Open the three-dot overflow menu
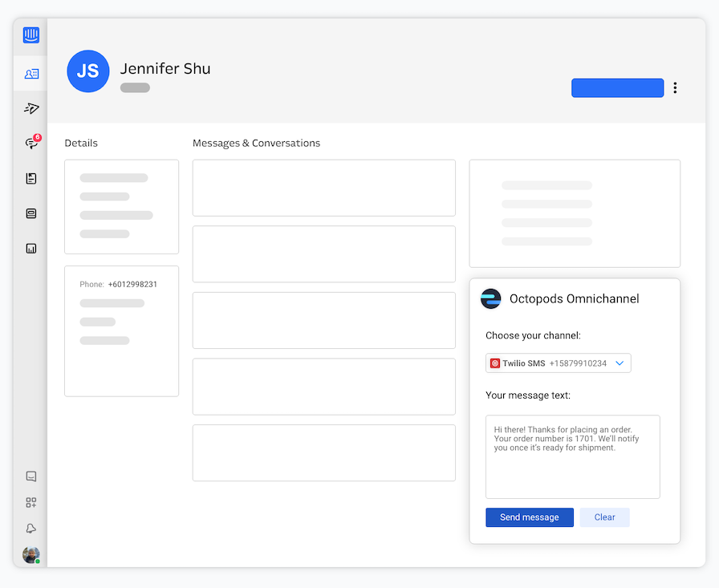This screenshot has height=588, width=719. [675, 88]
